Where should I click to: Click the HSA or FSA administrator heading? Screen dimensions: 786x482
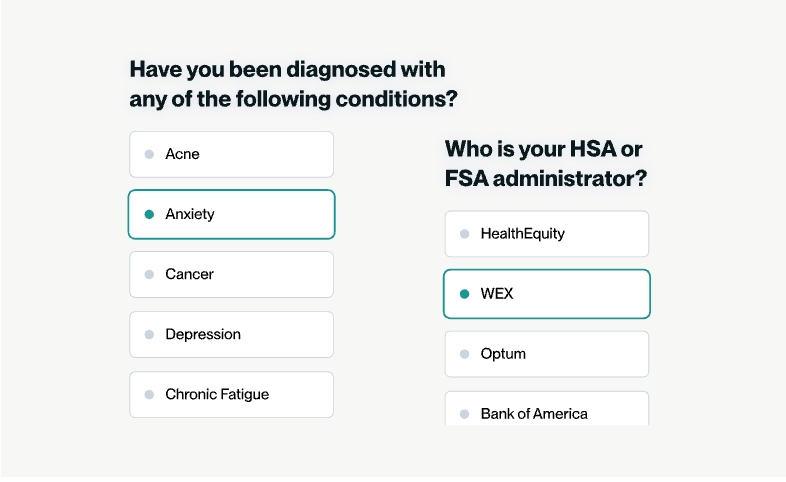tap(545, 164)
